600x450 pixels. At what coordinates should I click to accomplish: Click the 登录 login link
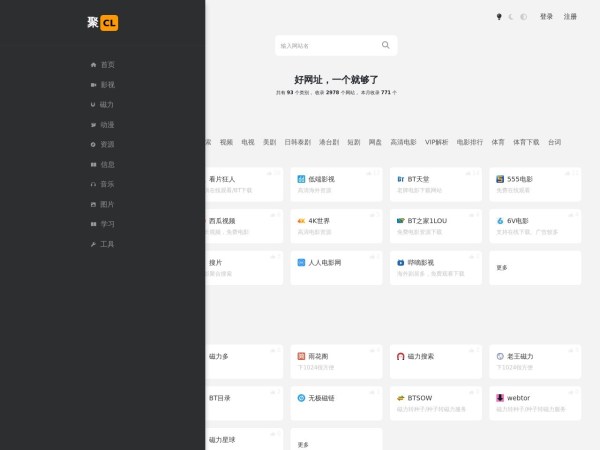click(x=546, y=17)
